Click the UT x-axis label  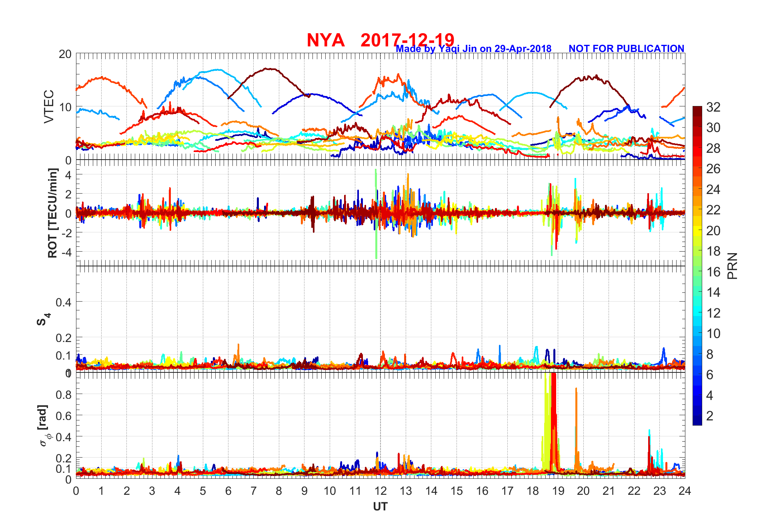click(380, 506)
